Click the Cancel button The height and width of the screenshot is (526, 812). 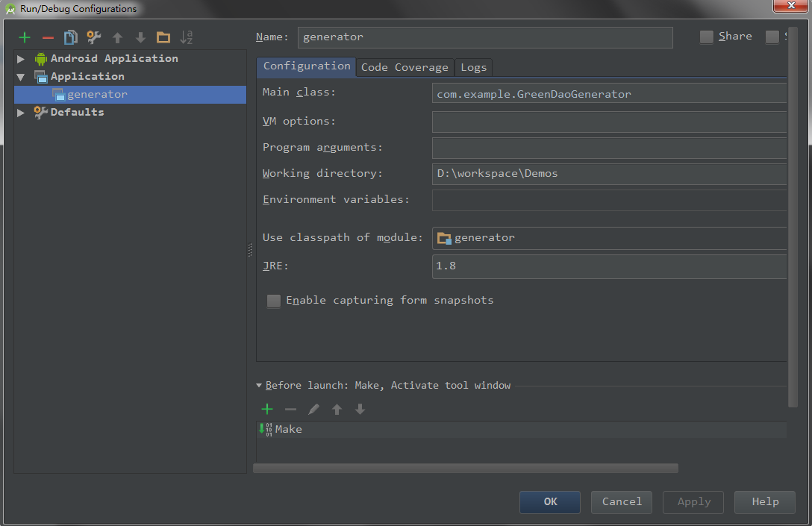(621, 501)
